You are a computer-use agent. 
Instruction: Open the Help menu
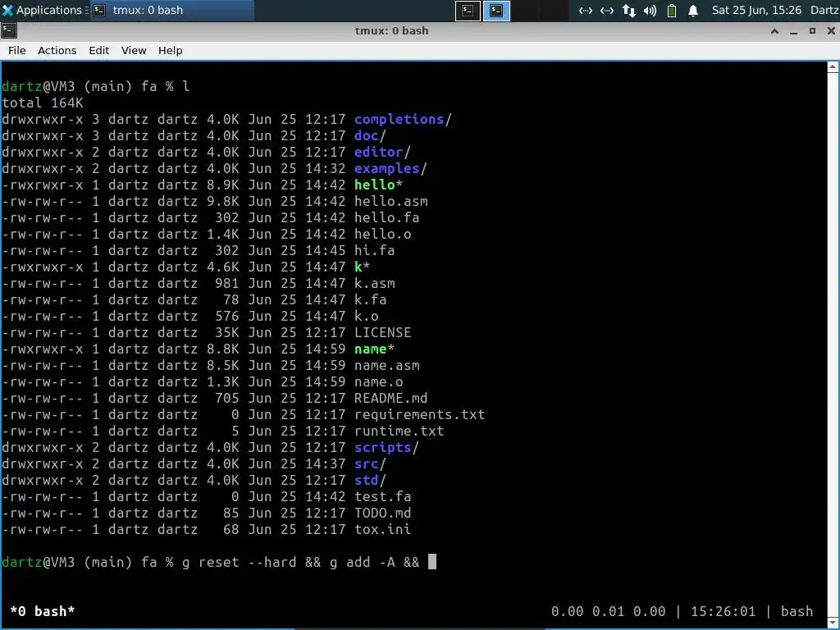click(x=171, y=50)
